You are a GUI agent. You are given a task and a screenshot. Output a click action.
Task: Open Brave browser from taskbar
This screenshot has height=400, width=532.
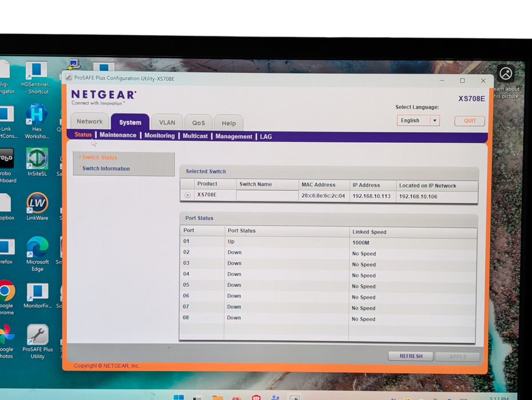click(x=256, y=398)
